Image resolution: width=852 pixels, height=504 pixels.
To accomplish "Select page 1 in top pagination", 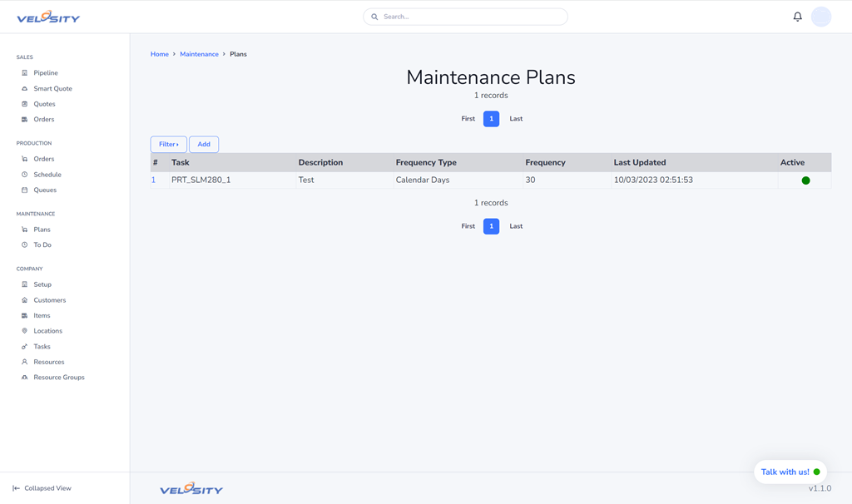I will [x=491, y=119].
